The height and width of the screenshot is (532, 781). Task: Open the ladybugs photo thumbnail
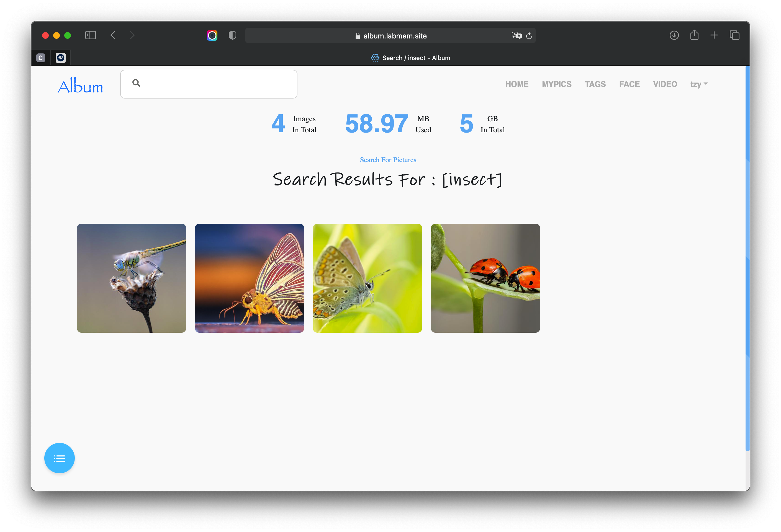(485, 278)
